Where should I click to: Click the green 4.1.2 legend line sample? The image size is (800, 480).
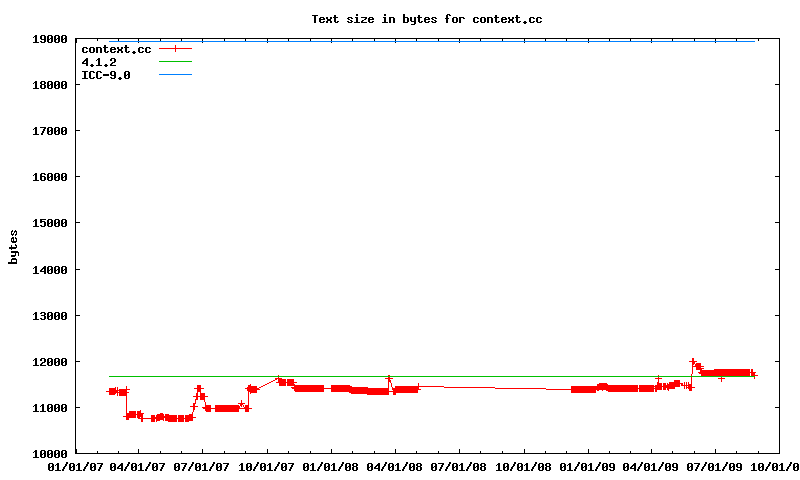(175, 62)
